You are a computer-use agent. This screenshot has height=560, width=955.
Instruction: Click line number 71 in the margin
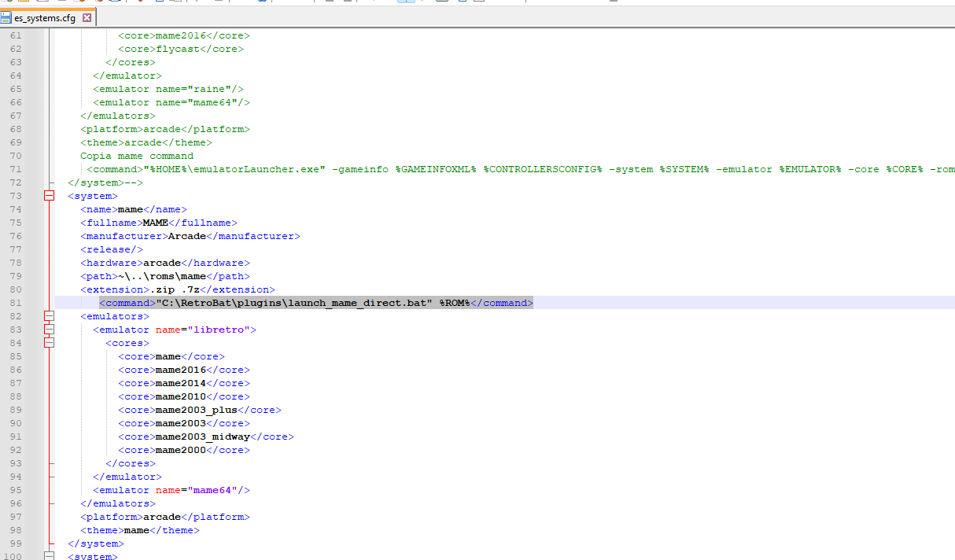tap(16, 169)
